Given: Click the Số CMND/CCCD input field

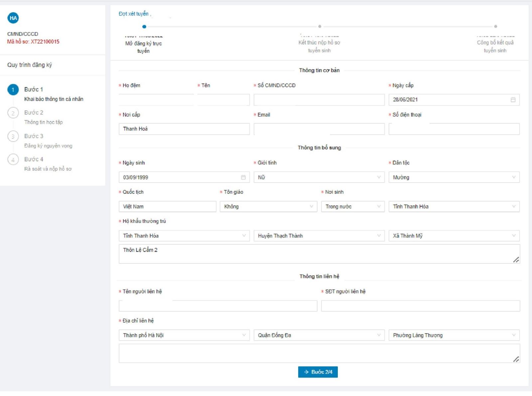Looking at the screenshot, I should 319,100.
